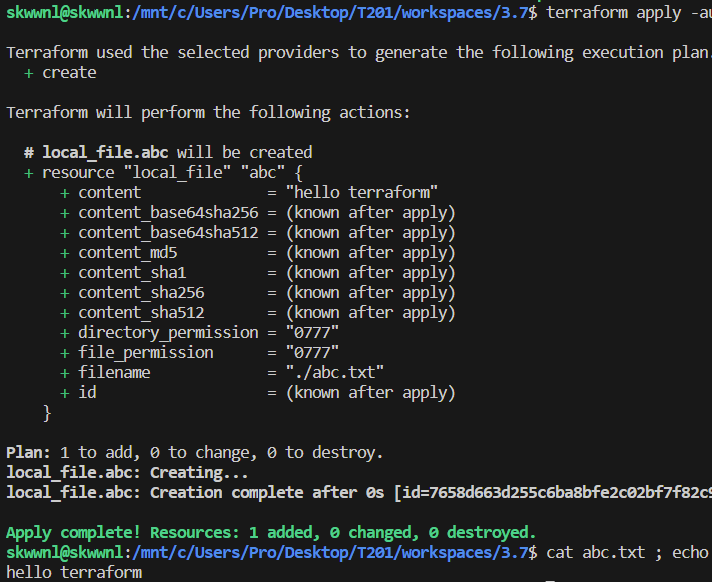Click the 'content_base64sha256' attribute name
The width and height of the screenshot is (712, 582).
[x=168, y=212]
